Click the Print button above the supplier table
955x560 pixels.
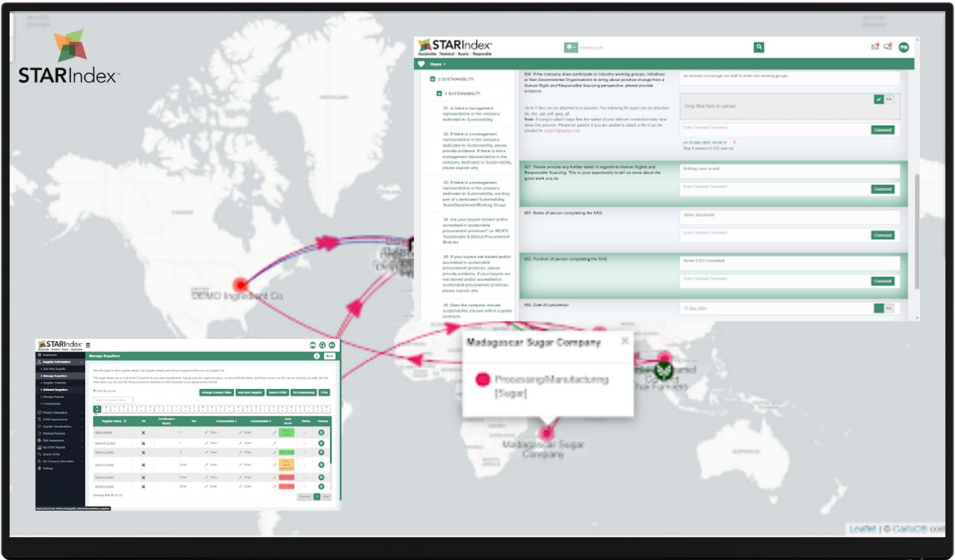[x=324, y=392]
